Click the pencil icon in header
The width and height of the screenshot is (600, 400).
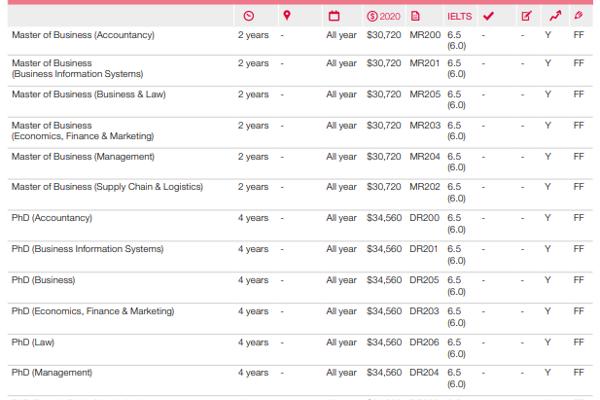pyautogui.click(x=578, y=16)
